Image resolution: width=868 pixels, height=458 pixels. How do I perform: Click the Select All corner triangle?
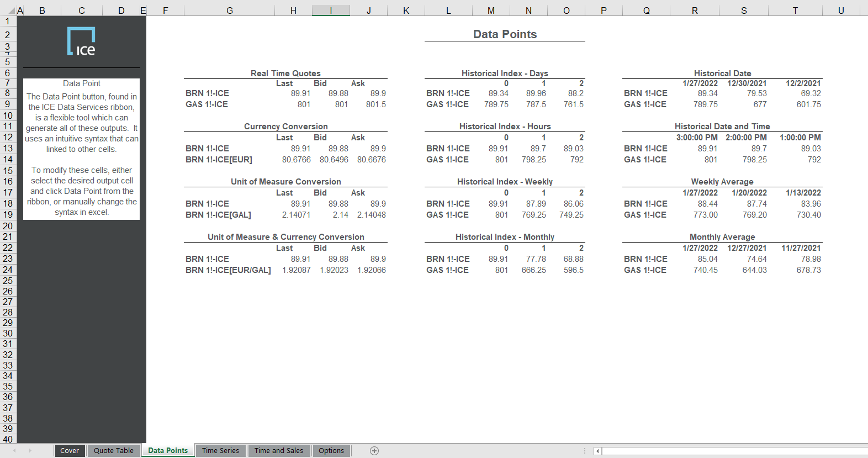(x=12, y=11)
